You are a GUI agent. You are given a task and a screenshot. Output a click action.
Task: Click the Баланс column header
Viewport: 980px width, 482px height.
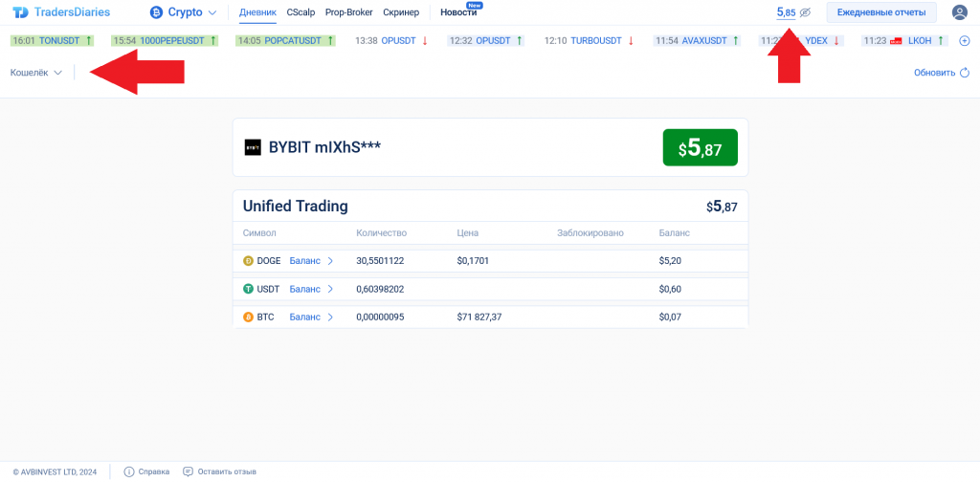pos(675,233)
